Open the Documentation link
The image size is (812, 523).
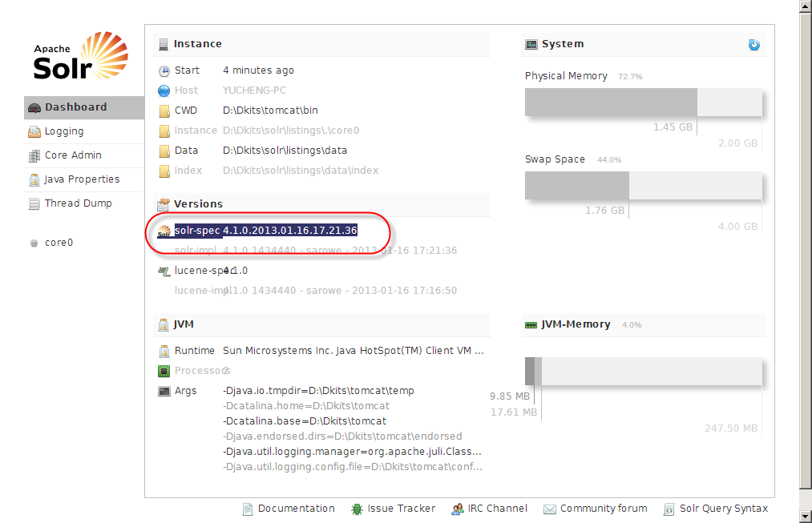click(297, 509)
